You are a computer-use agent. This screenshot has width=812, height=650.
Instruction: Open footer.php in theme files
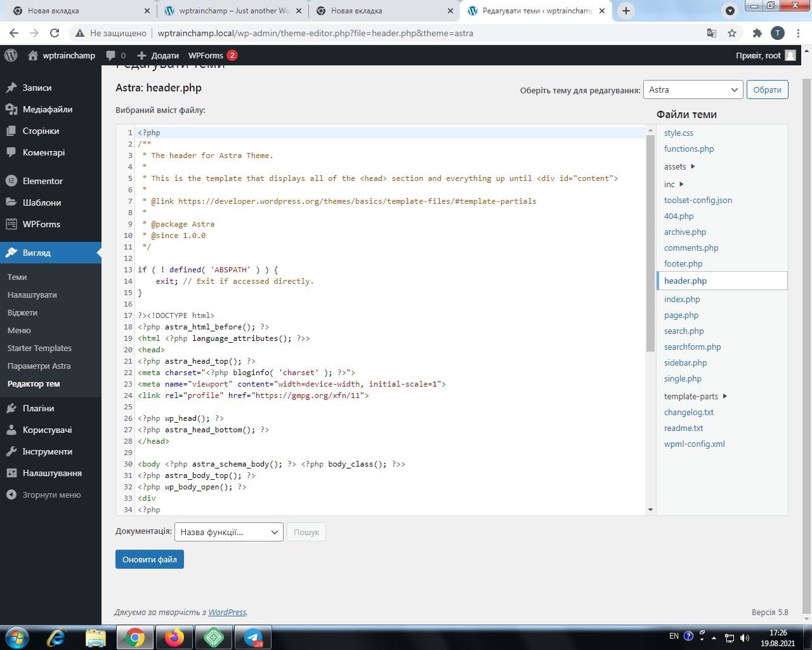pyautogui.click(x=683, y=263)
